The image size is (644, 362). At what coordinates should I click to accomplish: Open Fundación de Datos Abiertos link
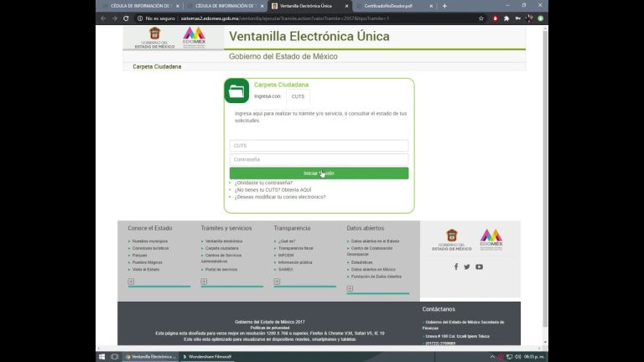click(377, 277)
